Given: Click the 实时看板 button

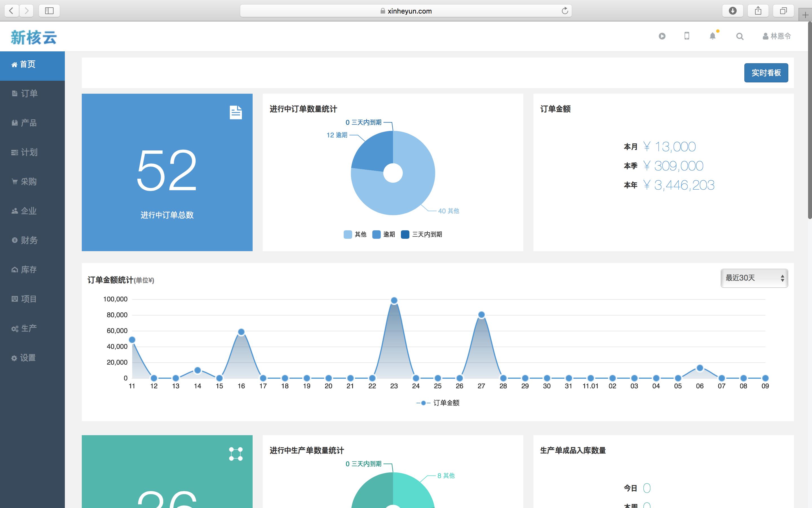Looking at the screenshot, I should pyautogui.click(x=766, y=73).
